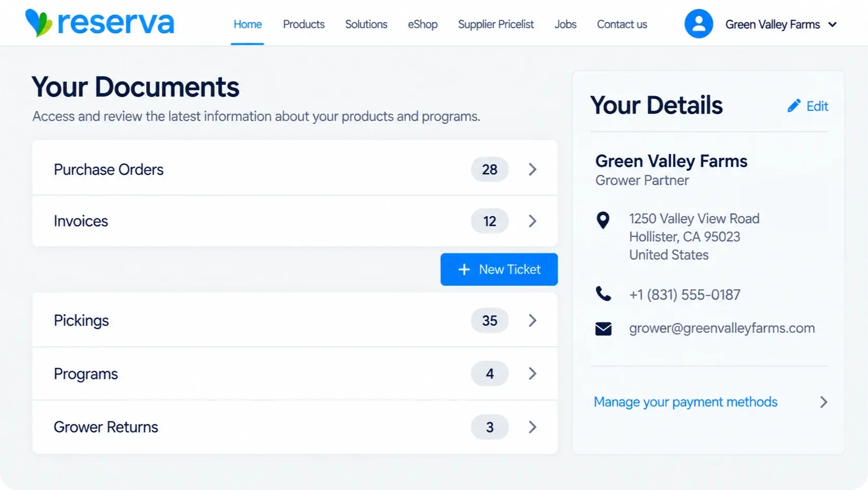Click Green Valley Farms name in details card
The image size is (868, 490).
671,161
